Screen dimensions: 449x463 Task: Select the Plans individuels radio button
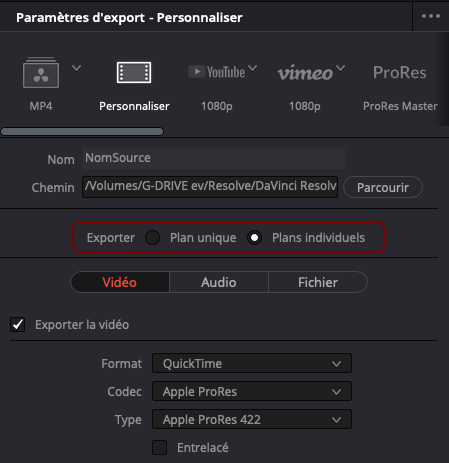click(255, 238)
